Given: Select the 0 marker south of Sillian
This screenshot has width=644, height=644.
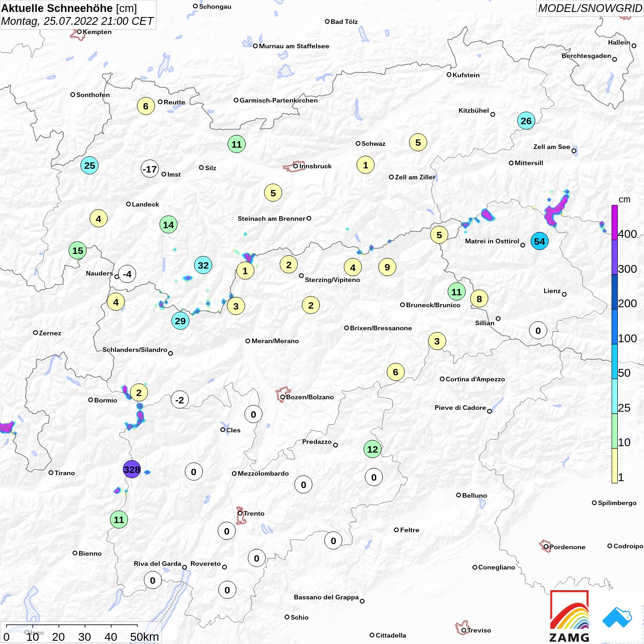Looking at the screenshot, I should coord(538,330).
